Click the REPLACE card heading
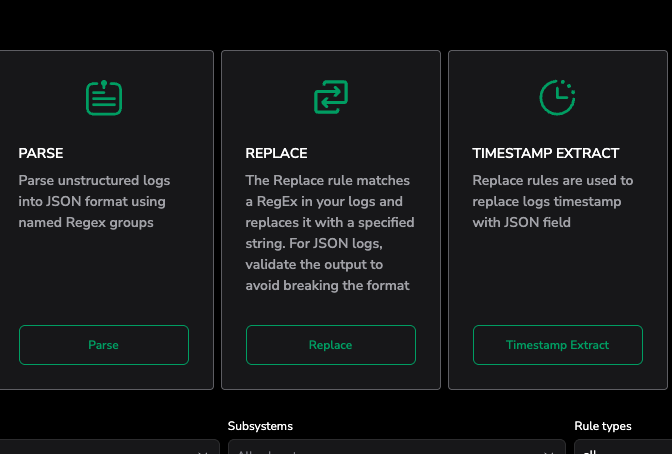This screenshot has height=454, width=672. [276, 154]
